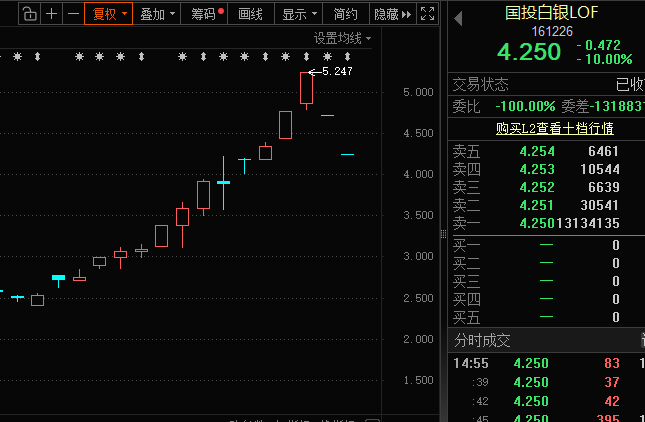Open the 购买L2查看十档行情 link

click(554, 128)
